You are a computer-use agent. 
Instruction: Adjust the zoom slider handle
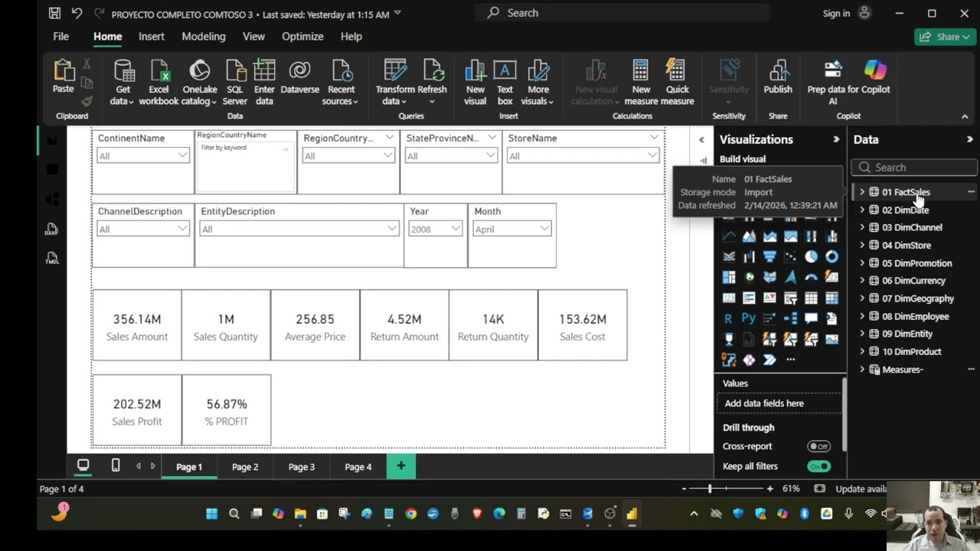tap(710, 488)
